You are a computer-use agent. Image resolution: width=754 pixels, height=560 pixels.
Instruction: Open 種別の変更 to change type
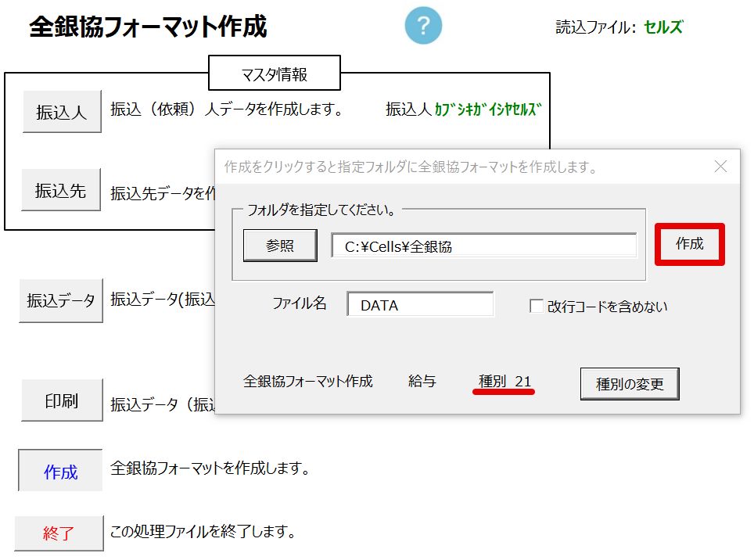pyautogui.click(x=629, y=384)
